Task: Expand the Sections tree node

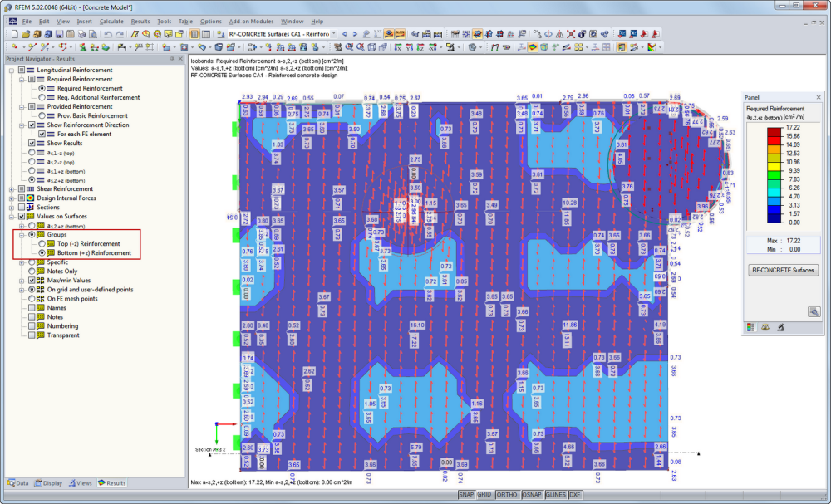Action: pyautogui.click(x=12, y=207)
